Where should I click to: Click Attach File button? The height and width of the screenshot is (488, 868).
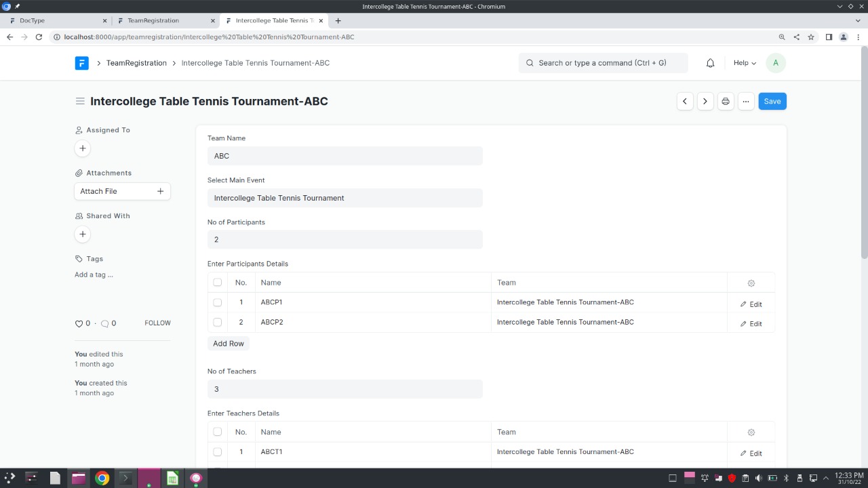122,191
